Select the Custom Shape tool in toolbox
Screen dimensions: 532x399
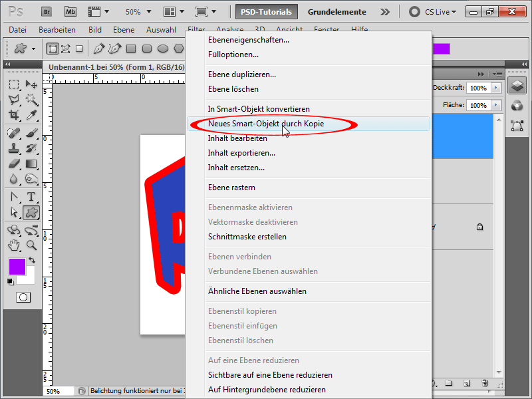tap(31, 212)
